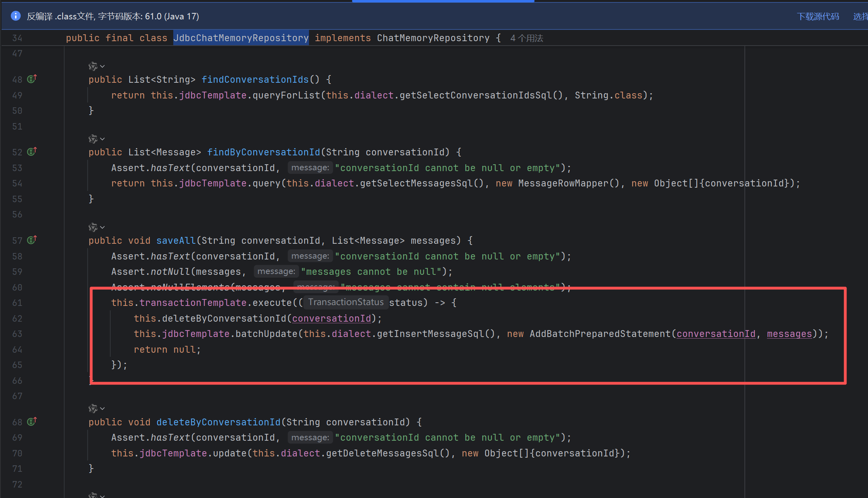Expand the AI chevron above findByConversationId
The height and width of the screenshot is (498, 868).
[103, 139]
